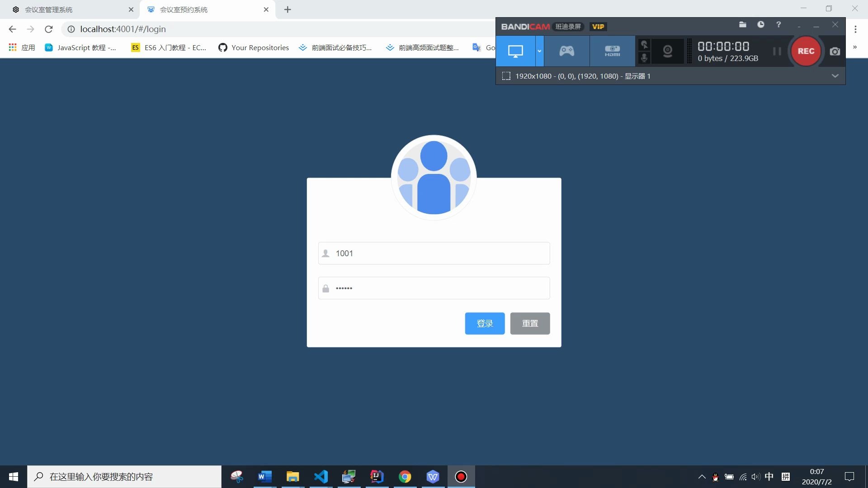Click the user avatar icon at top
The width and height of the screenshot is (868, 488).
click(434, 176)
